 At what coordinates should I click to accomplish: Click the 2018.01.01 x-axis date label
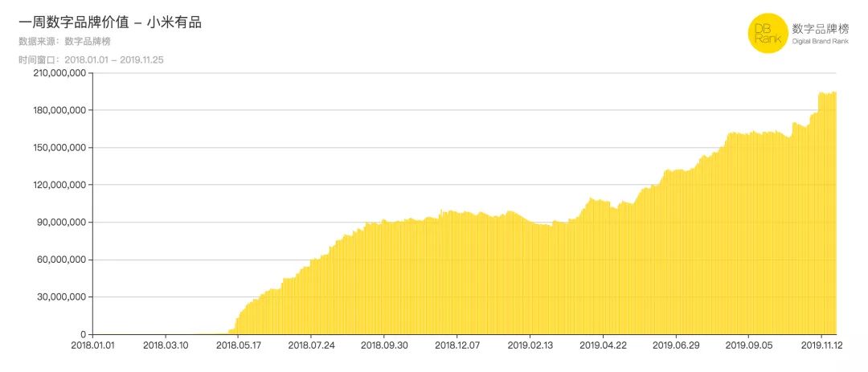[x=92, y=345]
